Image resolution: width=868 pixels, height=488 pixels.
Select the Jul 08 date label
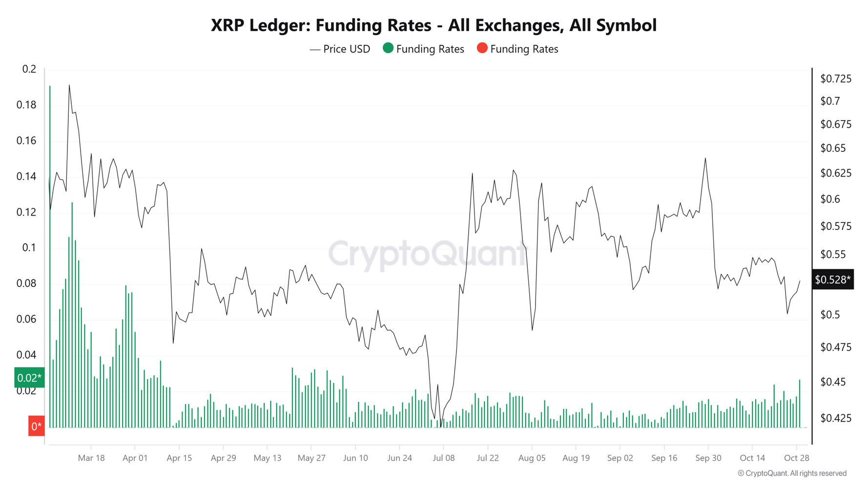[x=443, y=458]
